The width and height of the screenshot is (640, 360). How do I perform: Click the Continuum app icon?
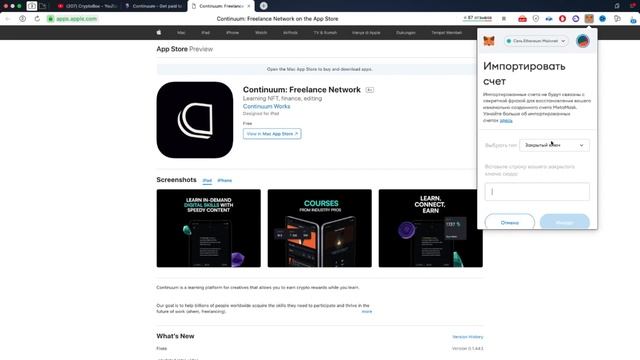pyautogui.click(x=195, y=120)
